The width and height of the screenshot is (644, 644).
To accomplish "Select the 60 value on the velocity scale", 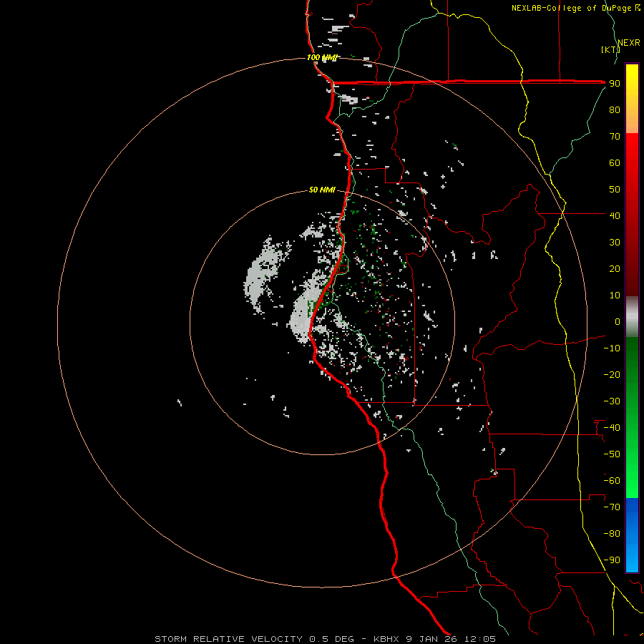I will click(x=615, y=162).
